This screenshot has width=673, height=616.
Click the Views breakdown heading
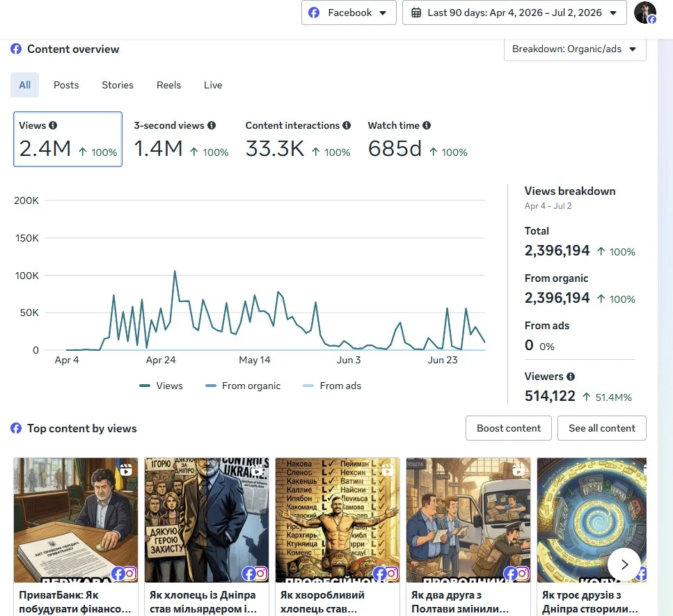(x=569, y=191)
